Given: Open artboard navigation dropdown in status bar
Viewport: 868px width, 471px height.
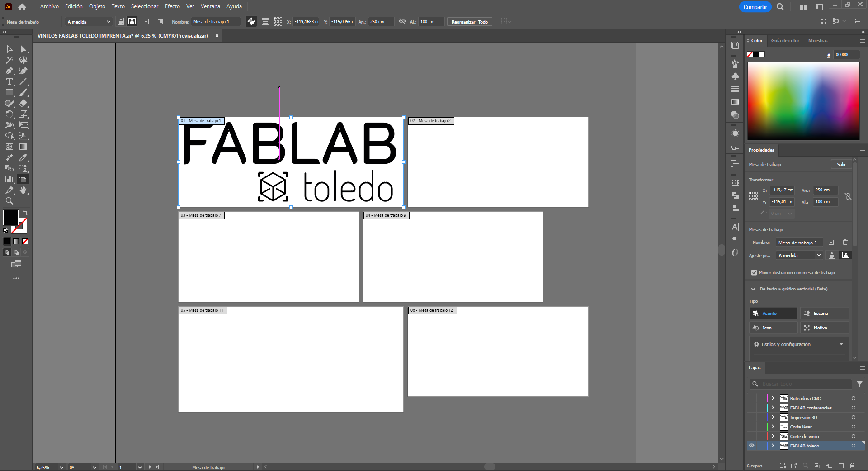Looking at the screenshot, I should (x=140, y=467).
